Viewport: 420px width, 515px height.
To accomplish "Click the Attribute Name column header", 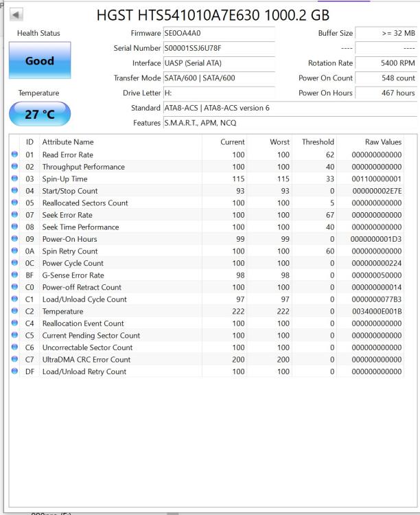I will point(121,142).
